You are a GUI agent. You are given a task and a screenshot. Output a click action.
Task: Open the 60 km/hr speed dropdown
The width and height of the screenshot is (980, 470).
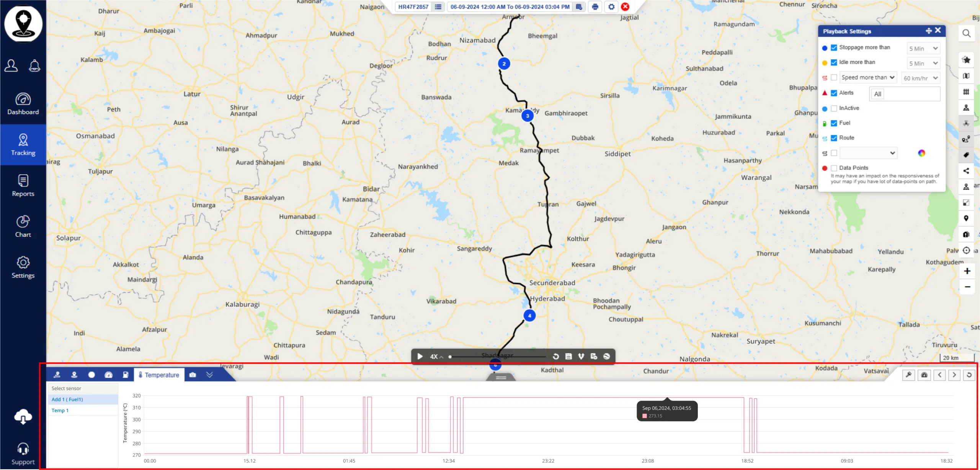920,78
